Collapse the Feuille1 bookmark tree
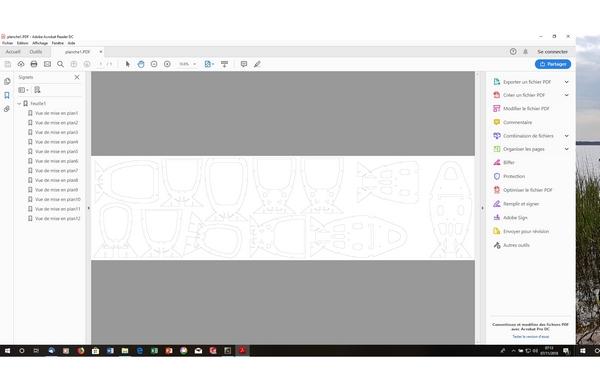Screen dimensions: 600x390 click(x=19, y=103)
